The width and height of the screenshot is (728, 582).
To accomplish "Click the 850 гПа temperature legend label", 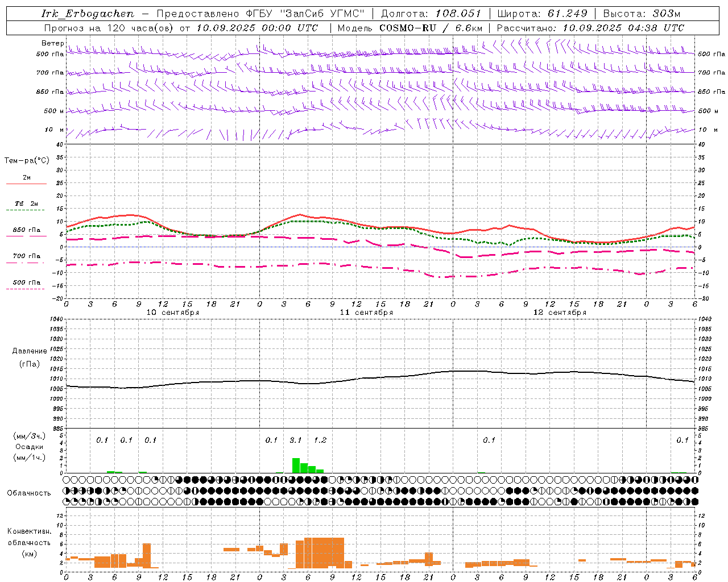I will tap(27, 230).
